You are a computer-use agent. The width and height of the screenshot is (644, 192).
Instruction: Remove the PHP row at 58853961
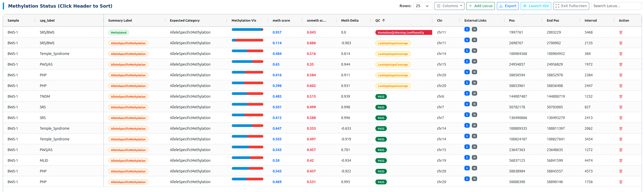(x=621, y=86)
